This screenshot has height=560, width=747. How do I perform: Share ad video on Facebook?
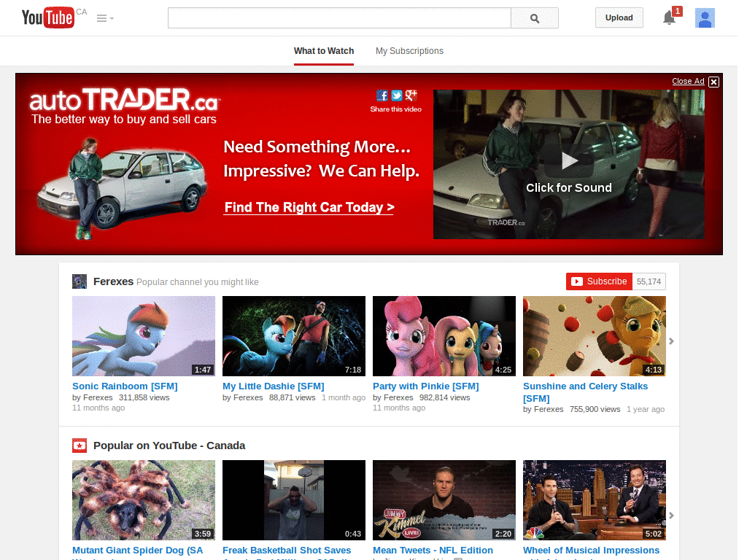coord(382,96)
